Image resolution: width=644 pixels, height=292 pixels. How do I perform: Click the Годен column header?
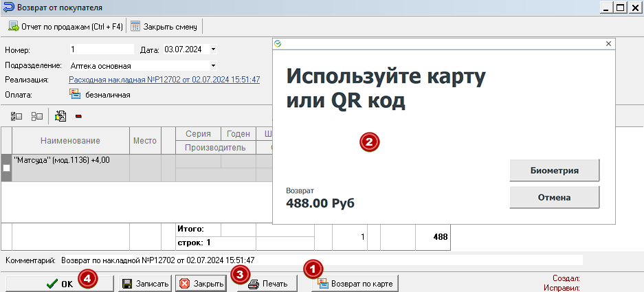pos(238,134)
